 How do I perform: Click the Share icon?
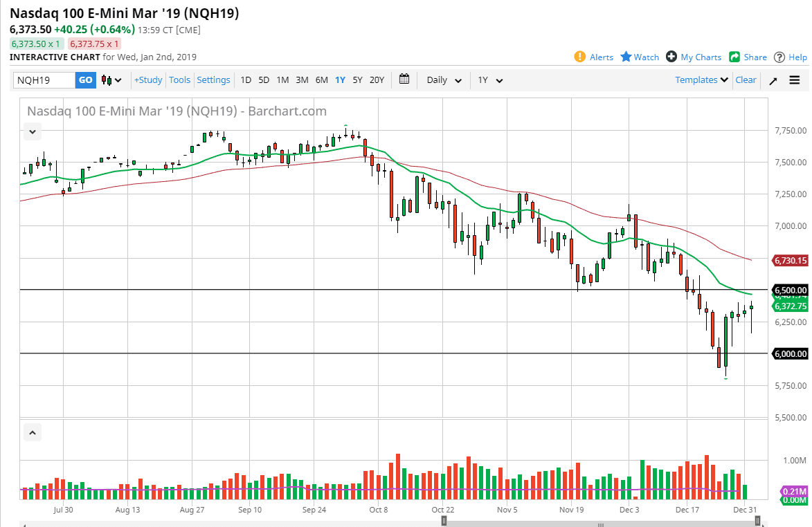coord(734,57)
